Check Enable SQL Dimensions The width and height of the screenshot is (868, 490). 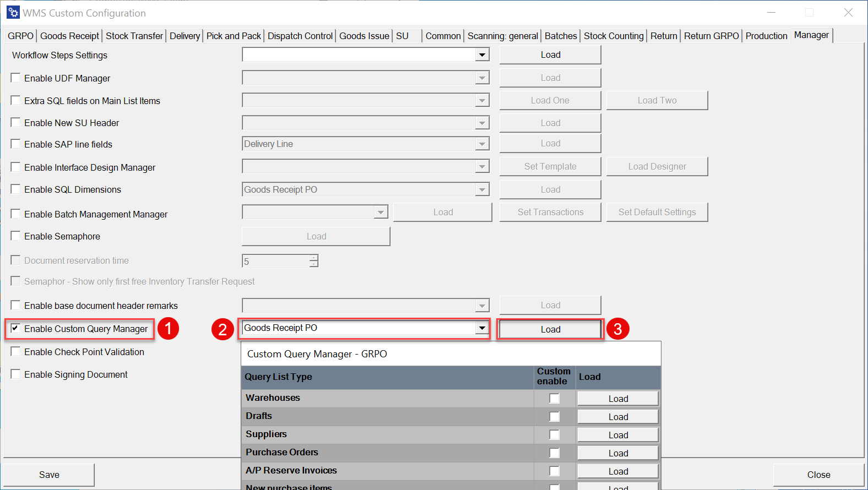pos(16,189)
